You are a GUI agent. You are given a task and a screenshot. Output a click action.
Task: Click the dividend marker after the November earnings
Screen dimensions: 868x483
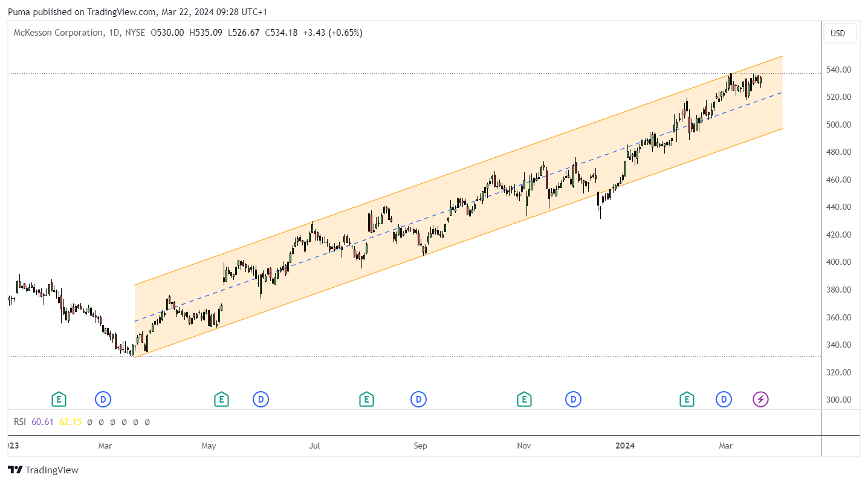[x=573, y=399]
